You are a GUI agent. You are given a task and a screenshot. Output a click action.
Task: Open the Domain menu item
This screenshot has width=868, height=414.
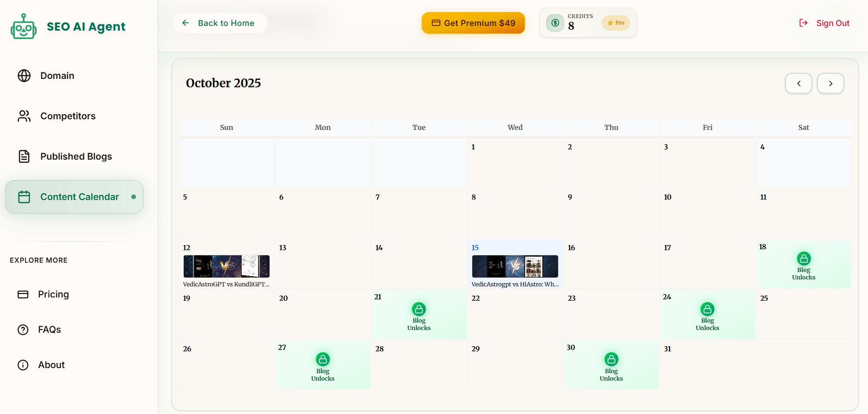click(x=74, y=76)
